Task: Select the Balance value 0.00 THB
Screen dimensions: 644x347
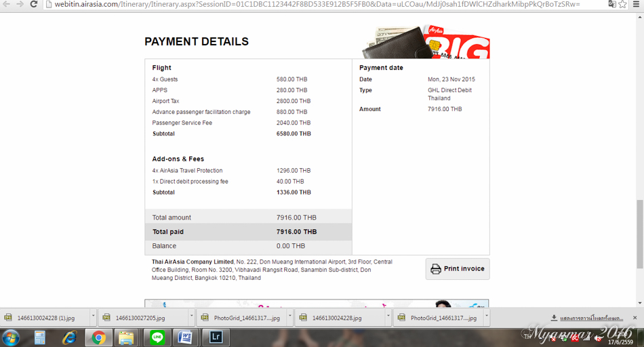Action: [291, 246]
